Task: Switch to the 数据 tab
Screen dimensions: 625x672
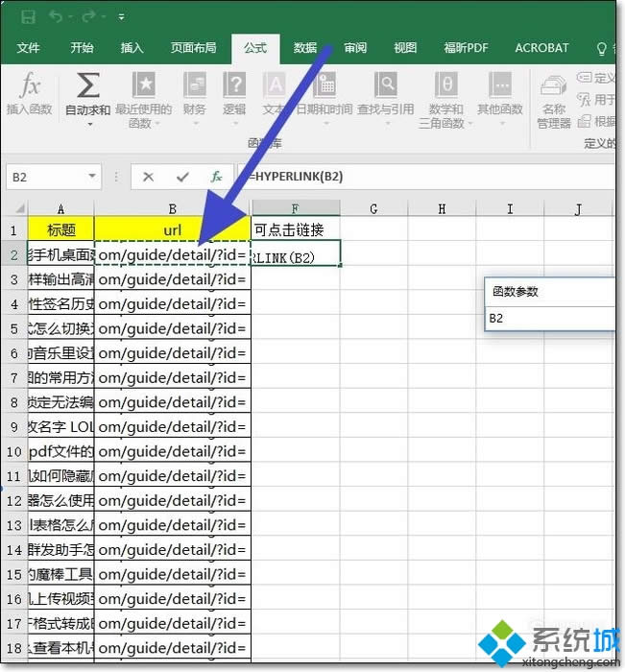Action: coord(304,48)
